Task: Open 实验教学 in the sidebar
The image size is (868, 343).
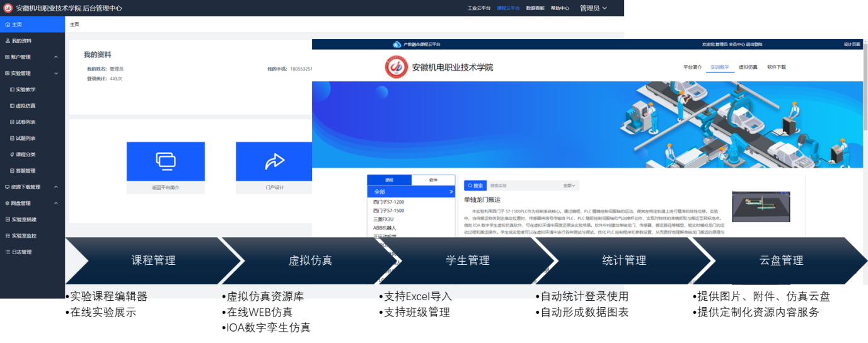Action: click(x=23, y=90)
